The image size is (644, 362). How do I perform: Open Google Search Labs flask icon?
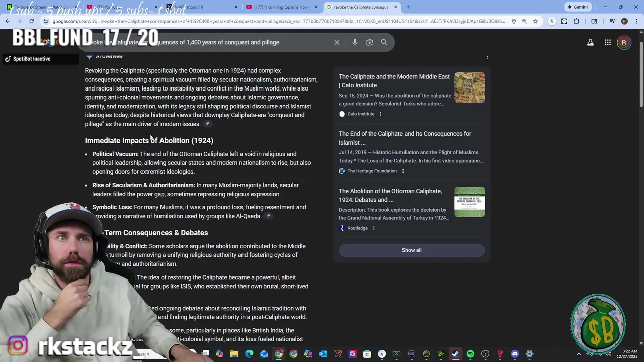tap(590, 42)
